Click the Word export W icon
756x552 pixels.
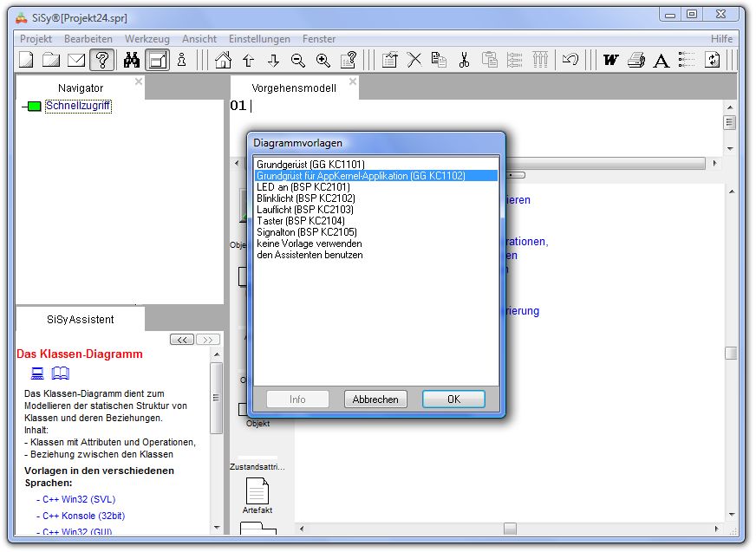pyautogui.click(x=611, y=60)
